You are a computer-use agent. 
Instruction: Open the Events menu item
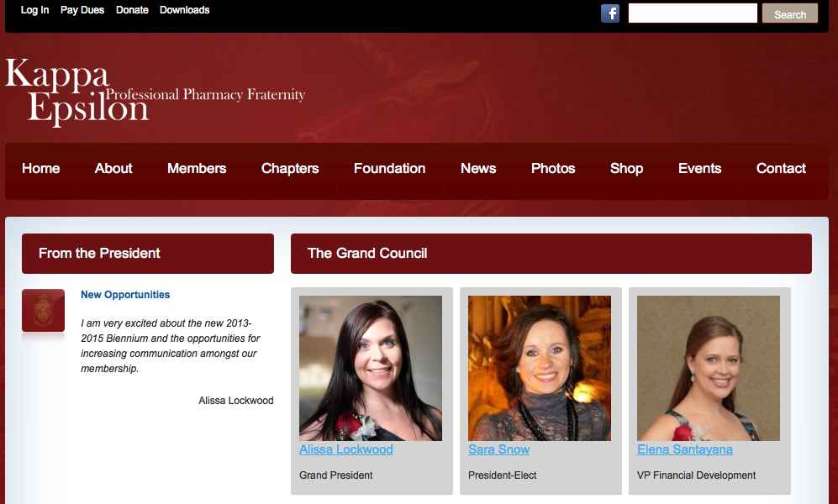click(699, 169)
